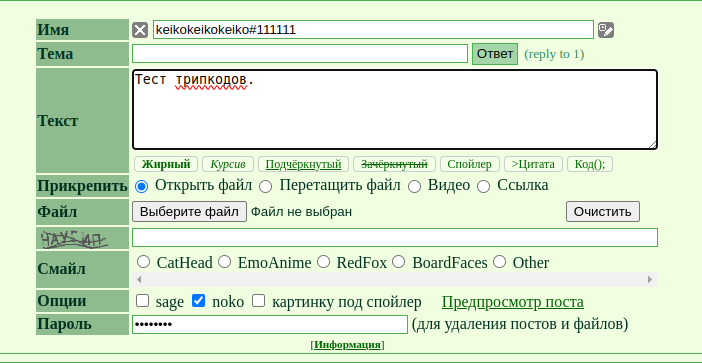Enable the sage checkbox
This screenshot has height=363, width=702.
142,301
